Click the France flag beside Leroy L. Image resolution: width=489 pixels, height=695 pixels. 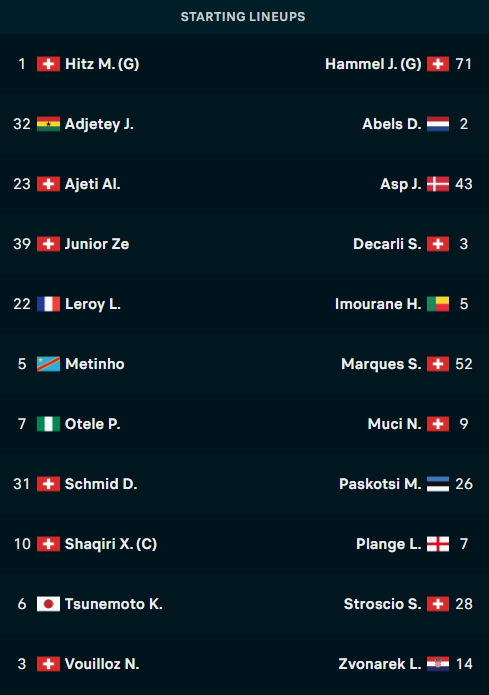(48, 304)
